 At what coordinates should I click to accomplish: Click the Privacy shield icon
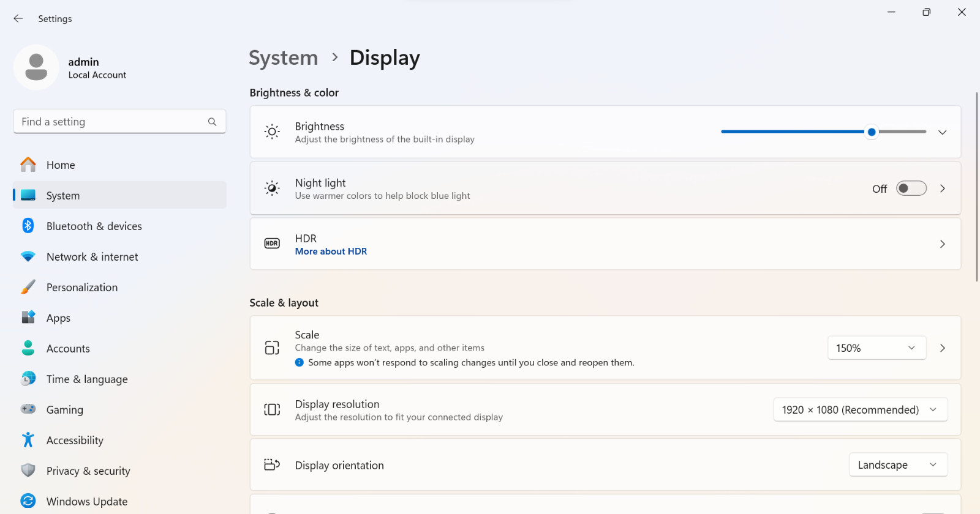tap(28, 471)
